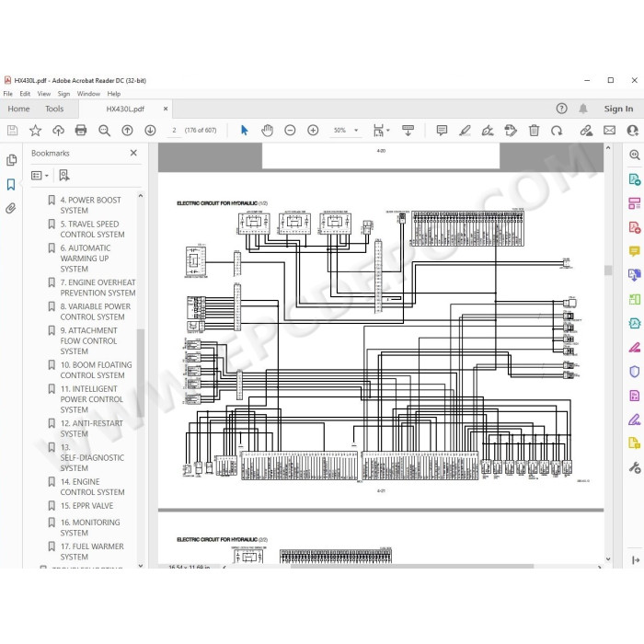Zoom out with minus icon
Screen dimensions: 644x644
click(x=290, y=131)
